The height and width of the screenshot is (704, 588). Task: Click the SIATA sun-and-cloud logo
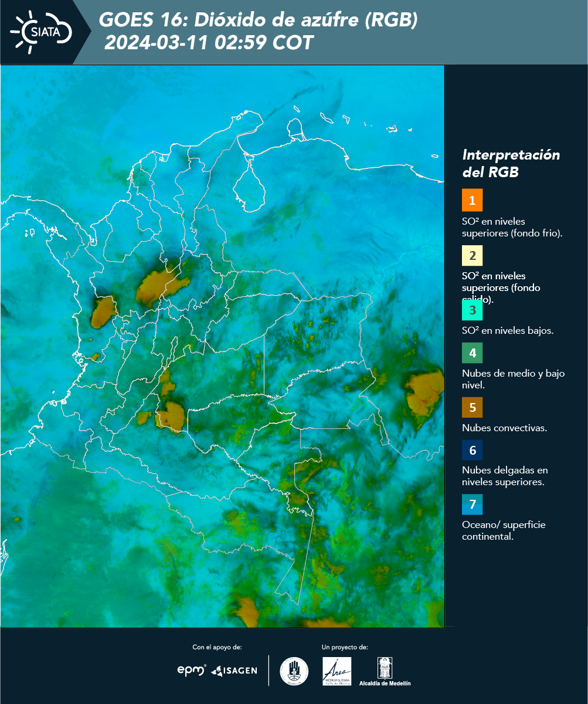pos(41,31)
